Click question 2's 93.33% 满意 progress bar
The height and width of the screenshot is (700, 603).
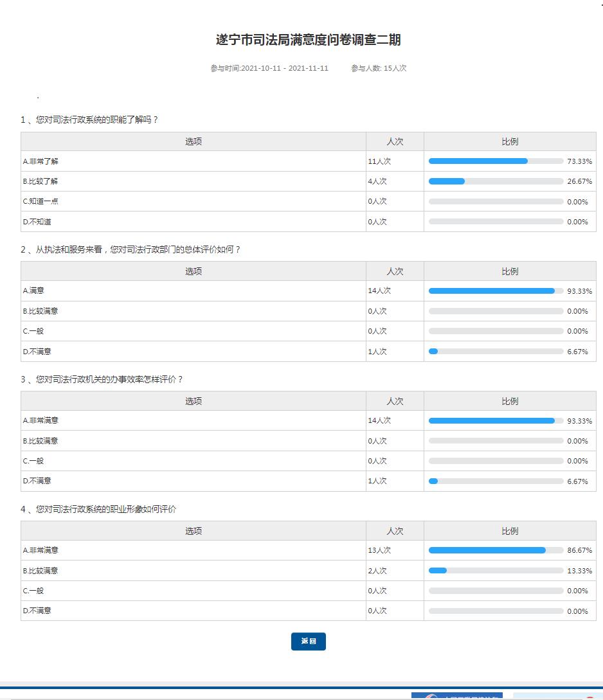[495, 291]
